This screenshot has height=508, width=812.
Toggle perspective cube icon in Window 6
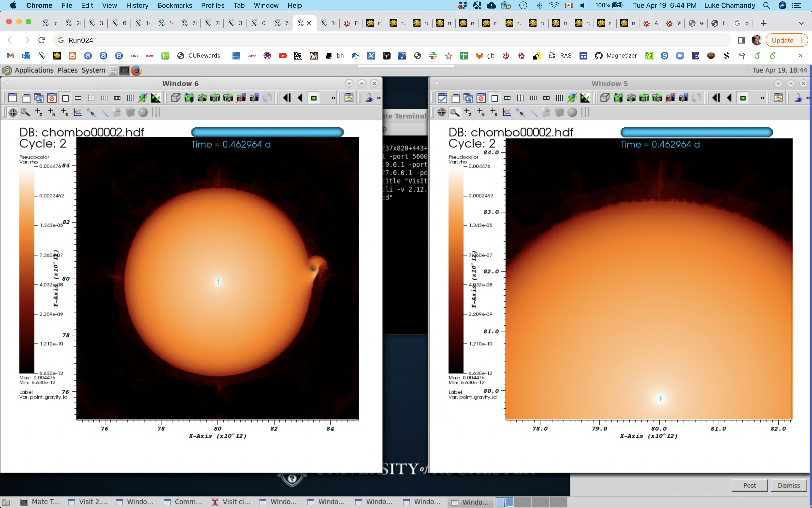pos(175,98)
